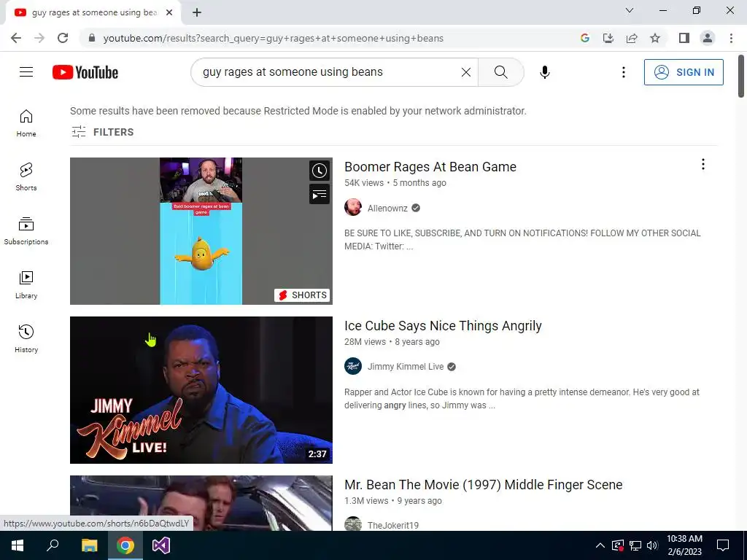Open notification center in taskbar

723,545
